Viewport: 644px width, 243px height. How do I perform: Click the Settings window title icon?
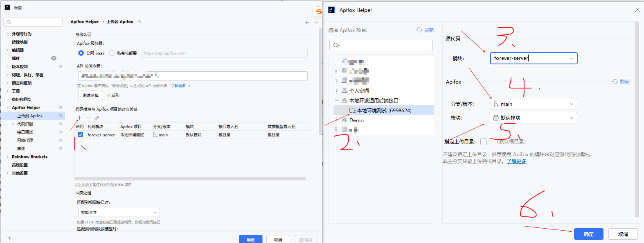coord(7,7)
